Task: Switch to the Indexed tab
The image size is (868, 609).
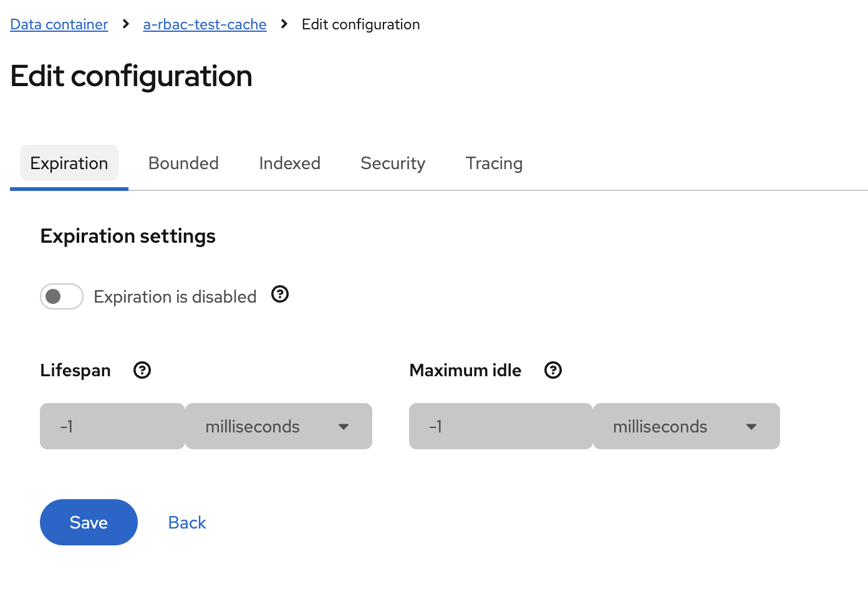Action: [289, 163]
